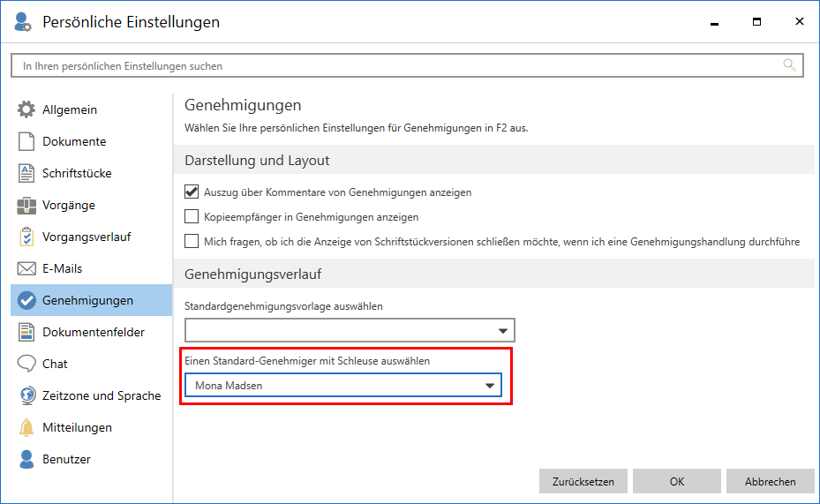The width and height of the screenshot is (820, 504).
Task: Tick the Mich fragen Schriftstückversionen checkbox
Action: click(192, 241)
